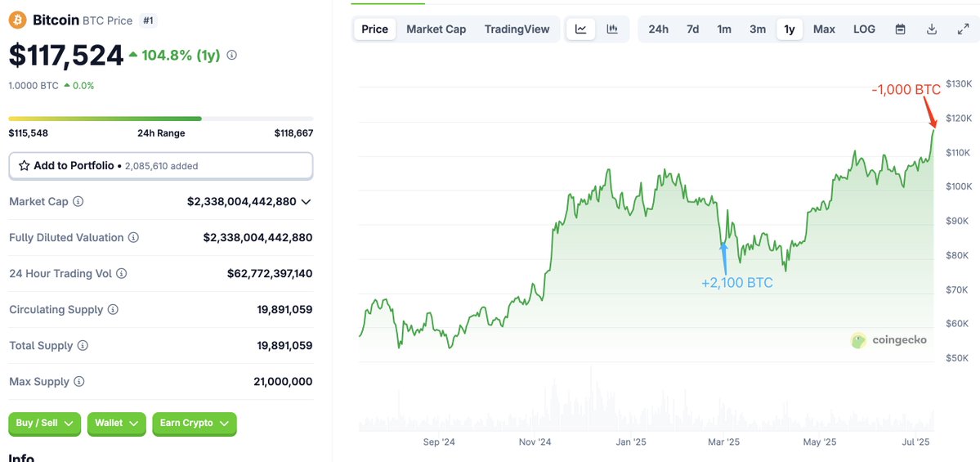The image size is (980, 462).
Task: Download the chart data
Action: (932, 29)
